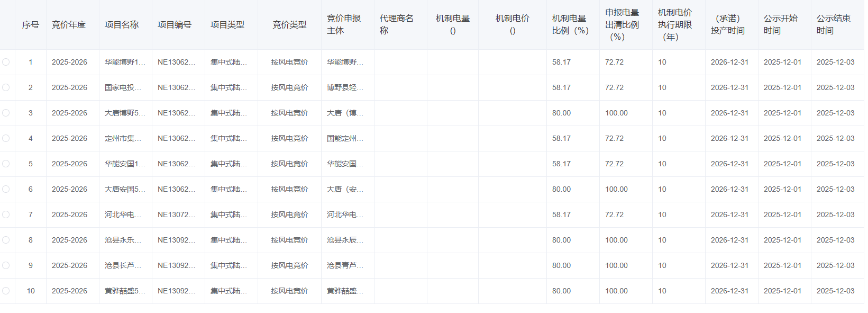Mark the radio button for row 6
Image resolution: width=868 pixels, height=313 pixels.
click(x=6, y=189)
